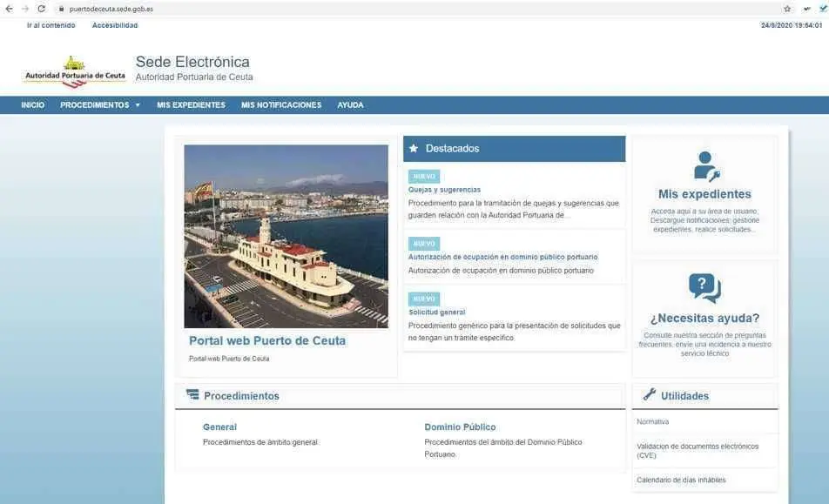Image resolution: width=829 pixels, height=504 pixels.
Task: Click the Autoridad Portuaria de Ceuta logo
Action: click(x=75, y=71)
